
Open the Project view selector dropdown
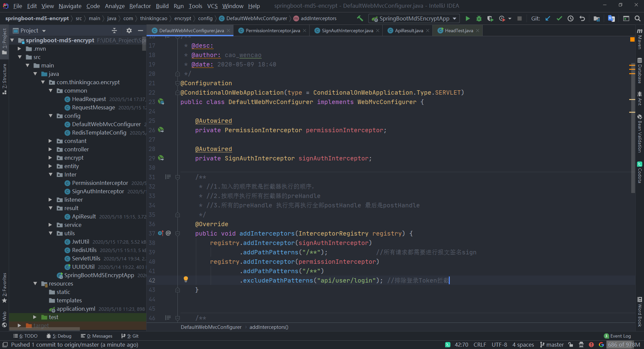click(x=30, y=31)
